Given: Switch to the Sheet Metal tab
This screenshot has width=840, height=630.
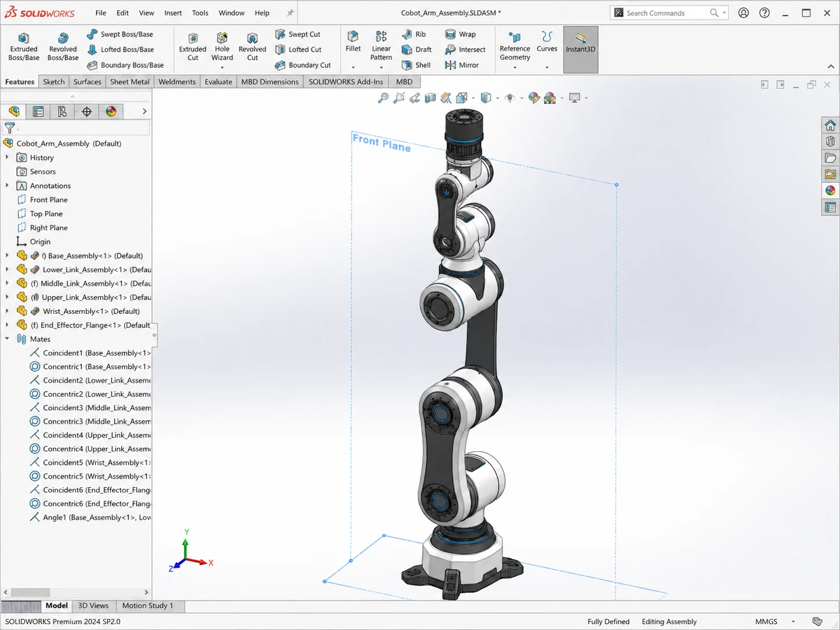Looking at the screenshot, I should [130, 82].
